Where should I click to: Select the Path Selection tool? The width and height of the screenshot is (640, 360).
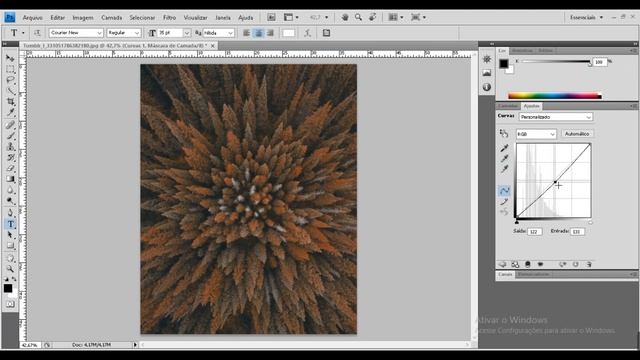[x=10, y=235]
